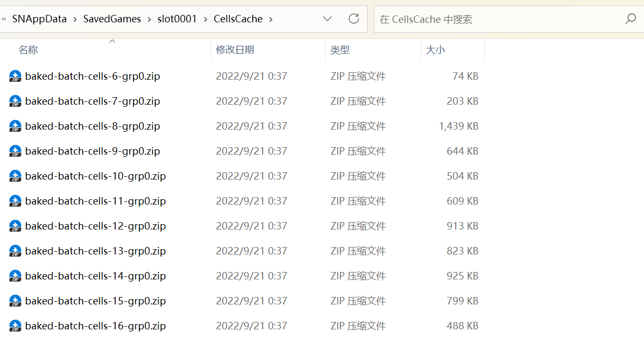Expand the chevron after slot0001 breadcrumb
644x340 pixels.
click(205, 19)
